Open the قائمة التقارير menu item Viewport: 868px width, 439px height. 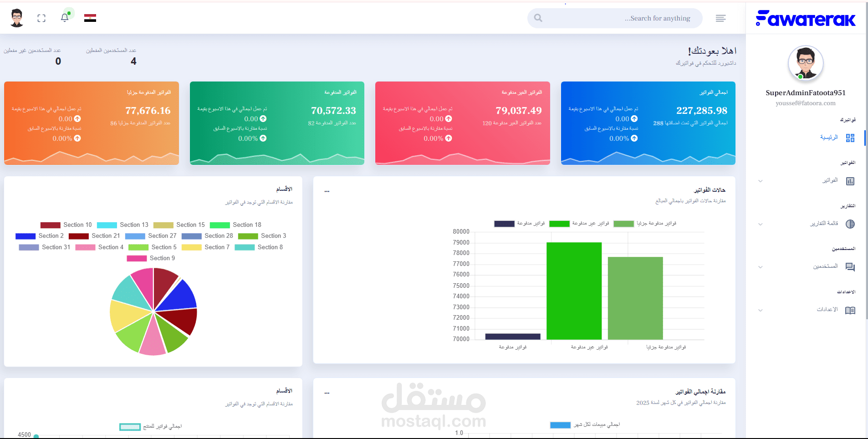coord(824,224)
